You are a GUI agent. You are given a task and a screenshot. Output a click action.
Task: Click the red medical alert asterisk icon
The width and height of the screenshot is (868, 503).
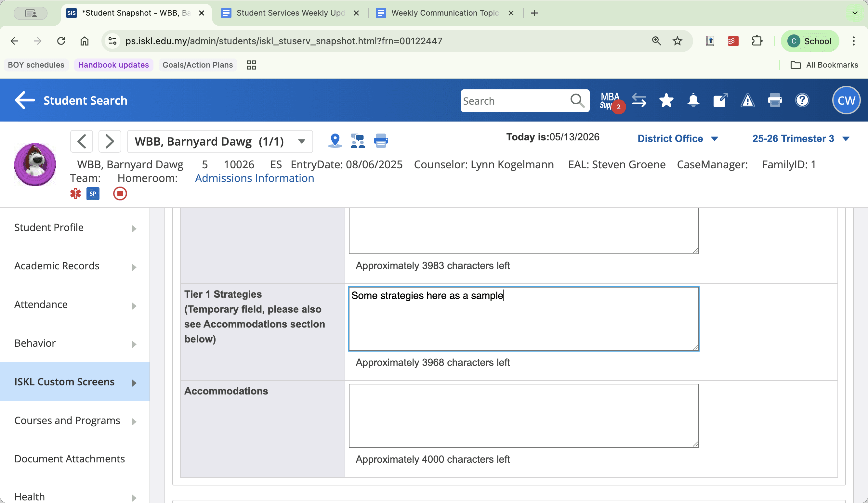coord(75,193)
